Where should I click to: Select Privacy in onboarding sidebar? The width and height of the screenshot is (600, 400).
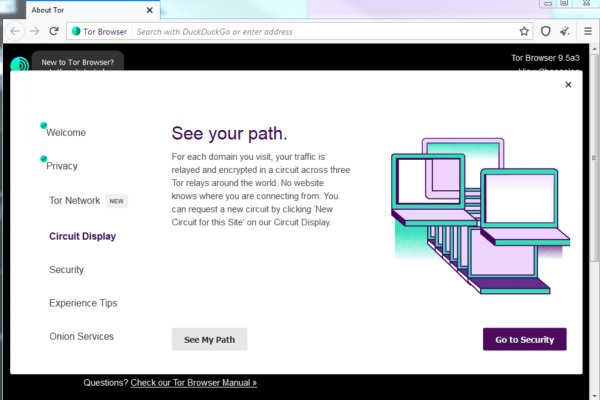coord(62,166)
